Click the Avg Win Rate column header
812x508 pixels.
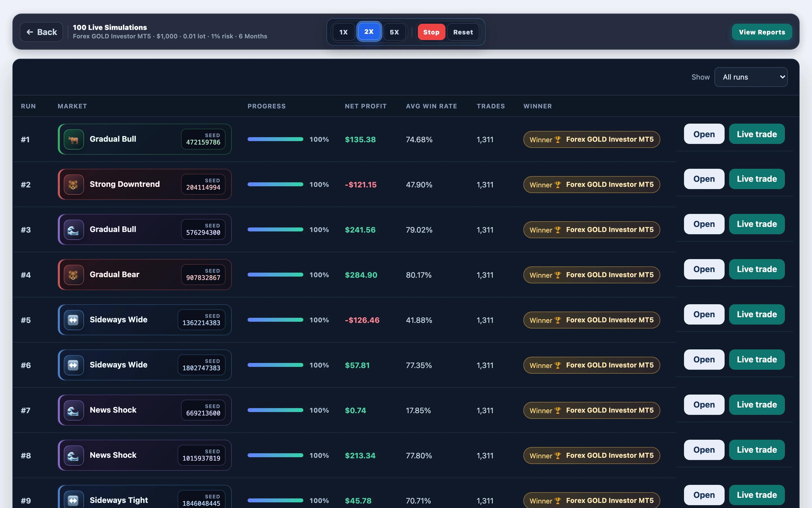click(x=431, y=106)
